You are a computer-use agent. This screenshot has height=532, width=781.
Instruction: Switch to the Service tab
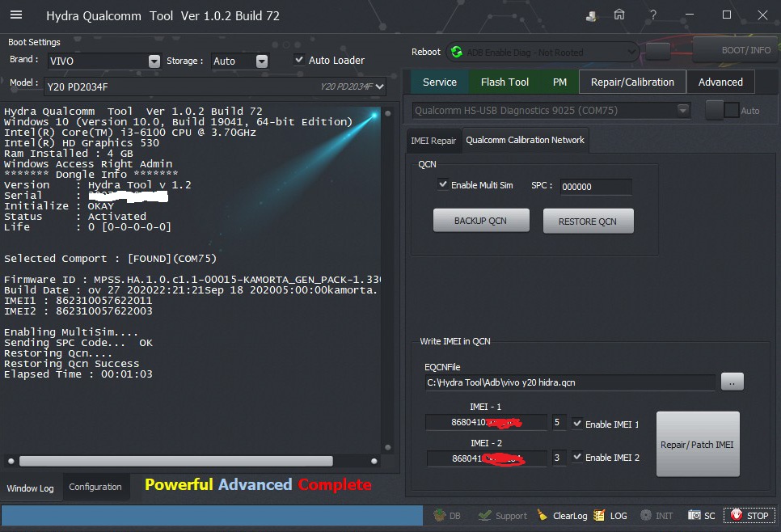(440, 82)
